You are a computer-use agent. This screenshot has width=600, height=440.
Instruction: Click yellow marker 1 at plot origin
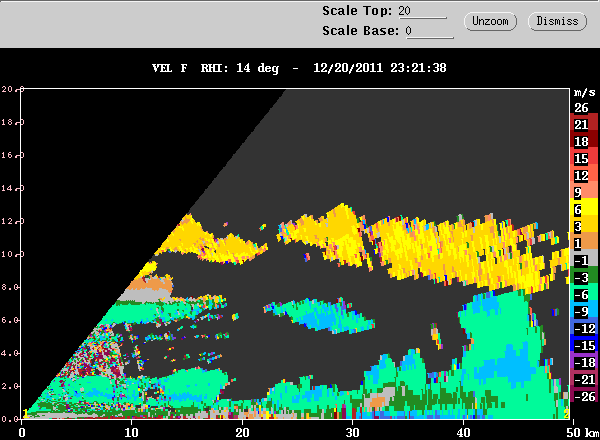tap(25, 414)
